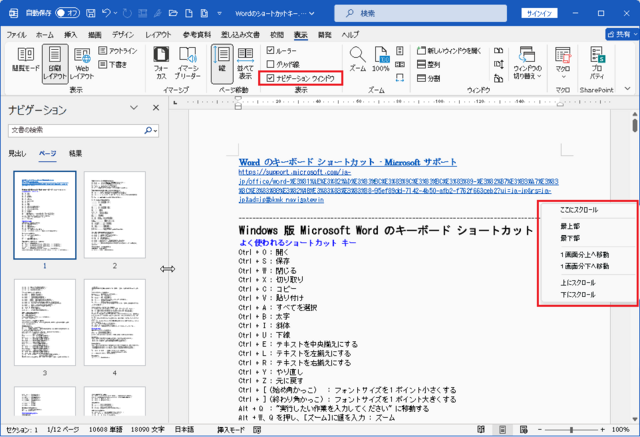Choose ここにスクロール from context menu

click(579, 210)
